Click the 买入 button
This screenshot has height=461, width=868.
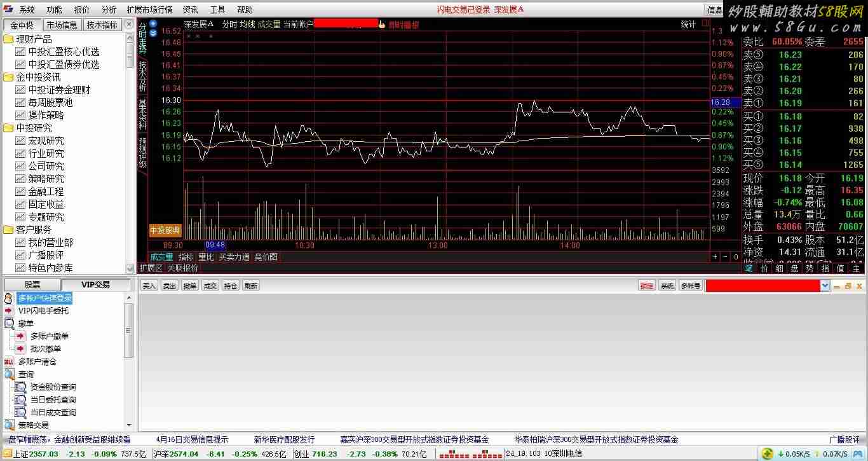pos(149,286)
